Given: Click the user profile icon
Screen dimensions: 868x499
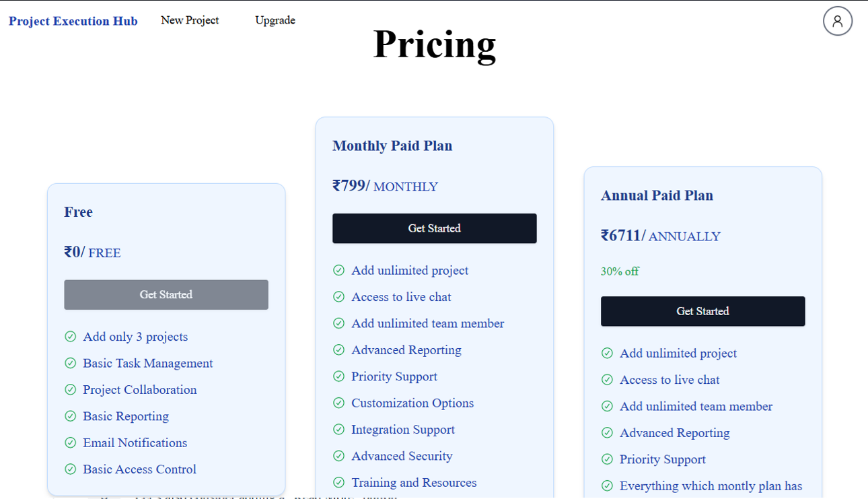Looking at the screenshot, I should click(837, 21).
